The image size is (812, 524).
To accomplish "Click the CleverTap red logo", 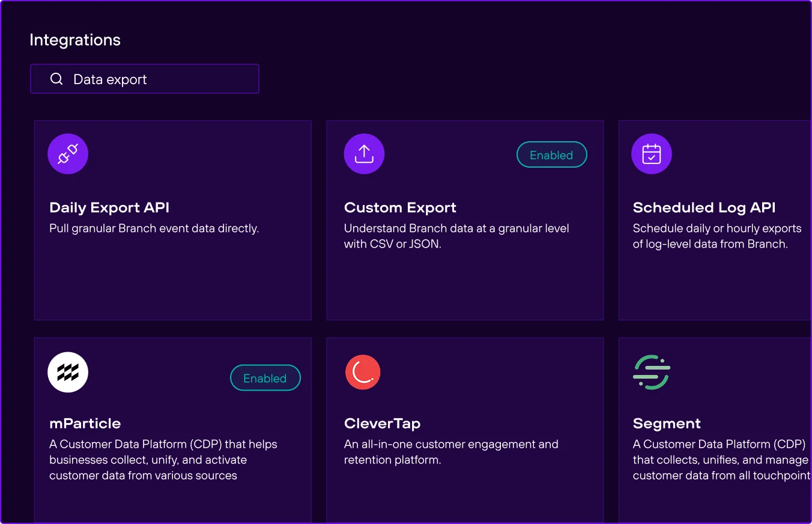I will click(x=363, y=372).
